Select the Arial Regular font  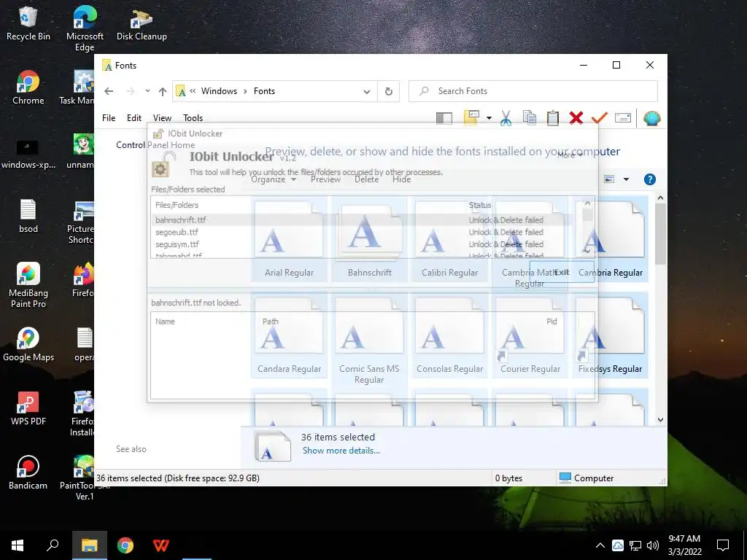289,239
